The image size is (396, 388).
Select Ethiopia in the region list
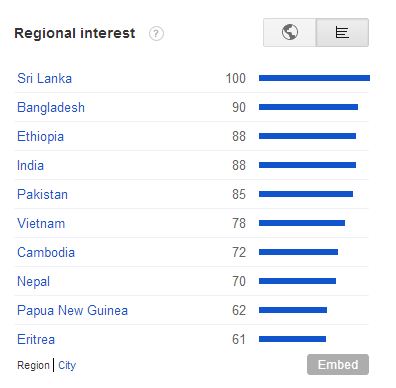point(40,136)
